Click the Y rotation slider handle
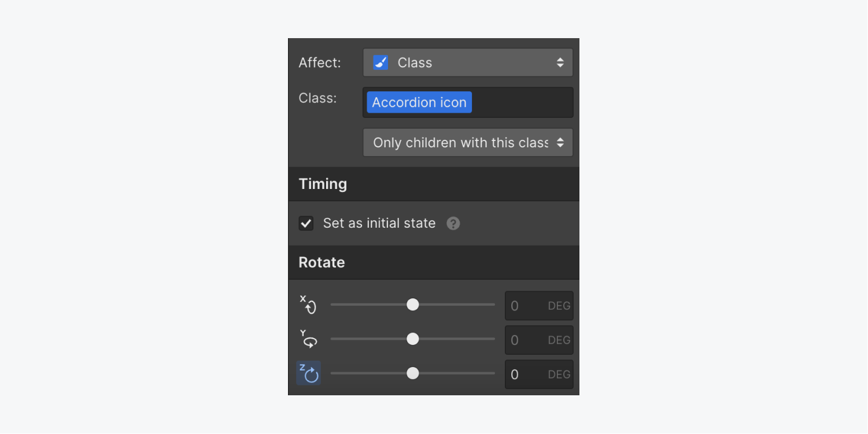This screenshot has width=868, height=434. click(x=412, y=339)
